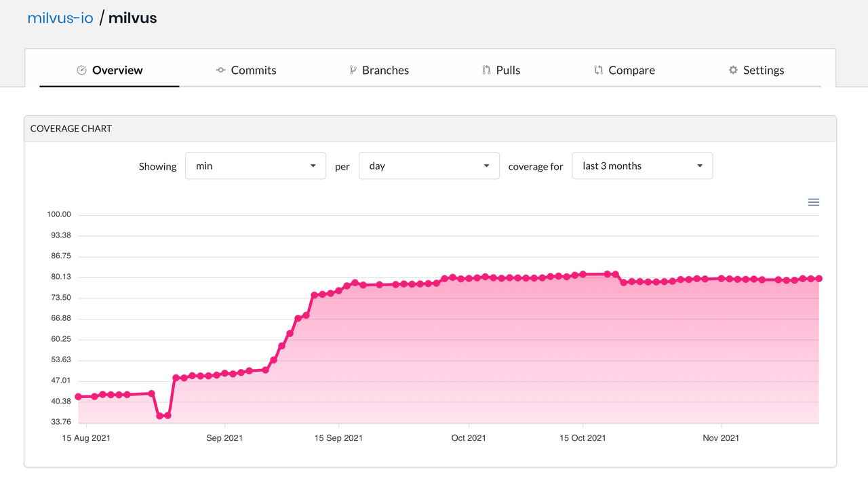
Task: Click the Compare arrows icon
Action: pyautogui.click(x=598, y=71)
